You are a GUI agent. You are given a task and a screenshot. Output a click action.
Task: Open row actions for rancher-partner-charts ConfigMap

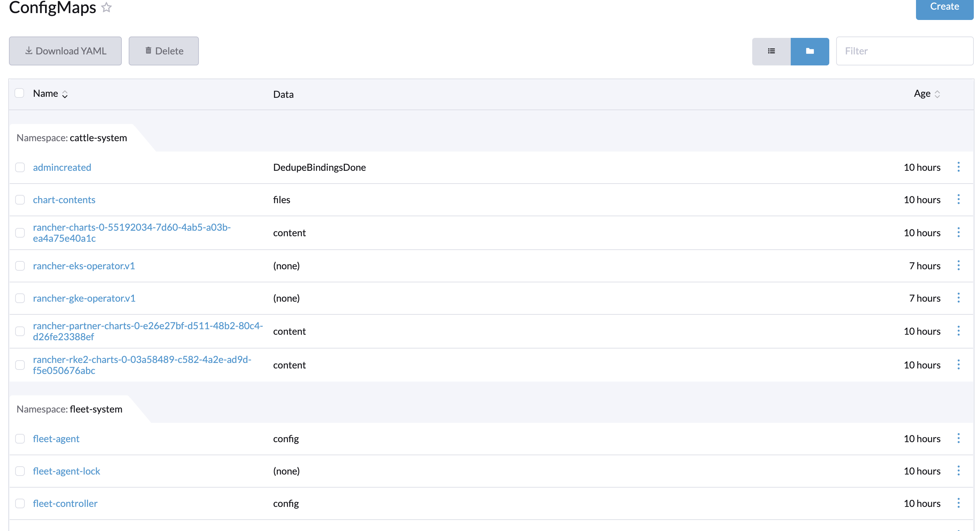pyautogui.click(x=958, y=331)
